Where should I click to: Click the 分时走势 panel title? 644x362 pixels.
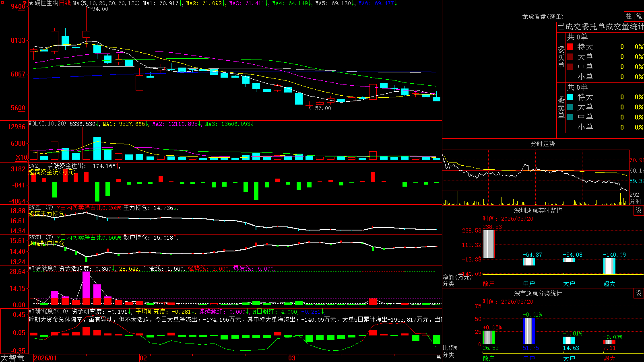tap(543, 144)
